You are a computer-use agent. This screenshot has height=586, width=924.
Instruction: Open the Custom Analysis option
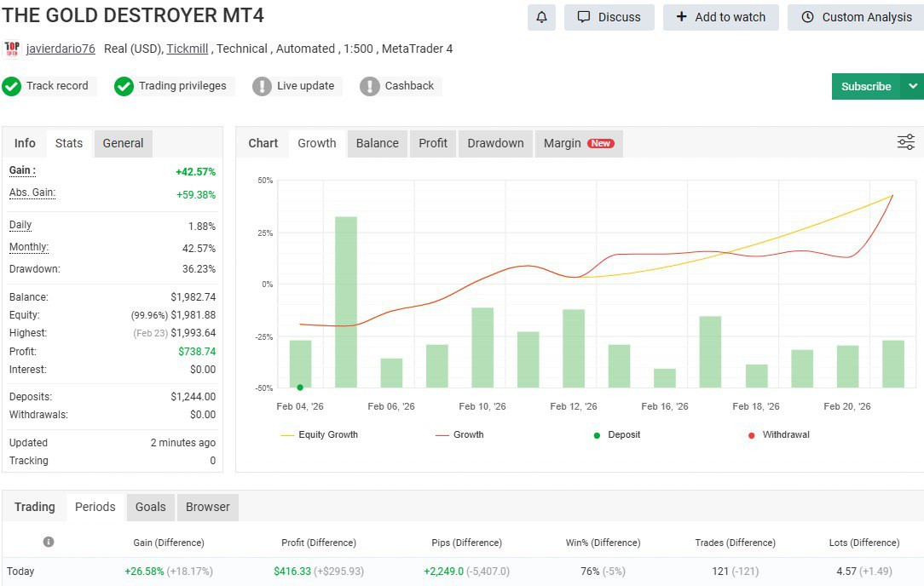pyautogui.click(x=855, y=17)
